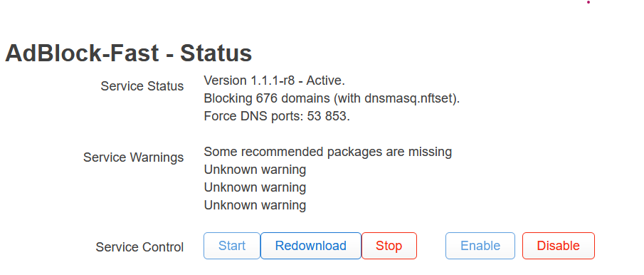Click the last Unknown warning line
Screen dimensions: 644x275
(255, 205)
